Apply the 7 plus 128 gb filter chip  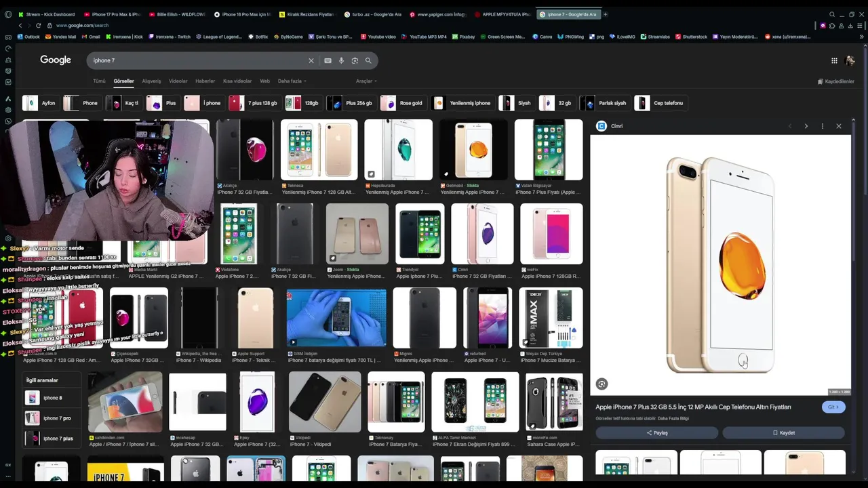[254, 103]
